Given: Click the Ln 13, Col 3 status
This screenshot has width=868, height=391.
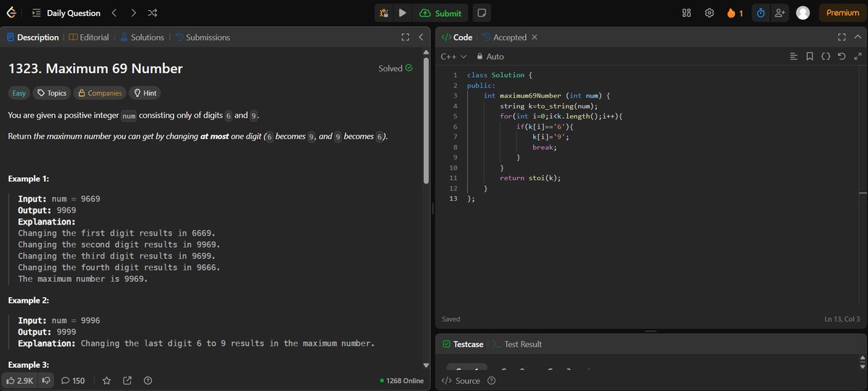Looking at the screenshot, I should (843, 319).
